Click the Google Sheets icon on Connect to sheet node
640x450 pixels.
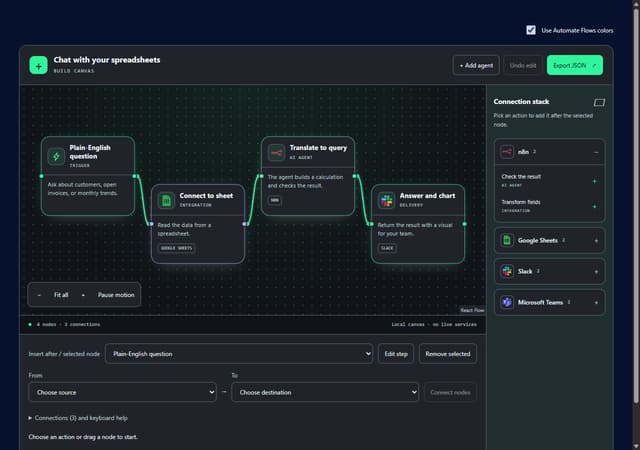click(166, 200)
